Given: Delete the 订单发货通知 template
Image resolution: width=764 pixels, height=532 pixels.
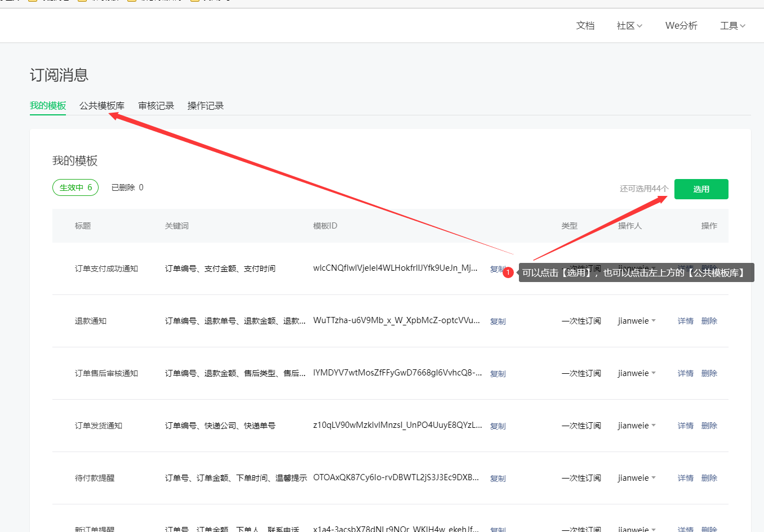Looking at the screenshot, I should click(x=709, y=426).
